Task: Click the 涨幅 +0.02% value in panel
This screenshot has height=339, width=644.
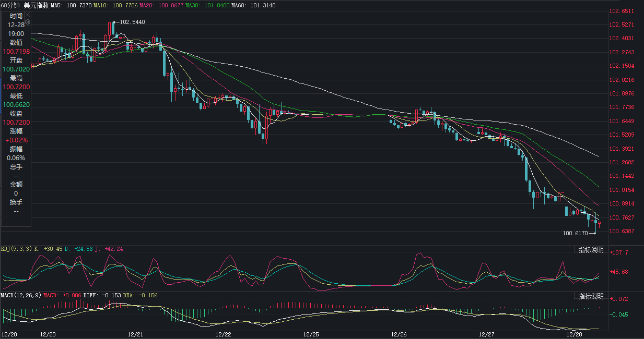Action: coord(16,140)
